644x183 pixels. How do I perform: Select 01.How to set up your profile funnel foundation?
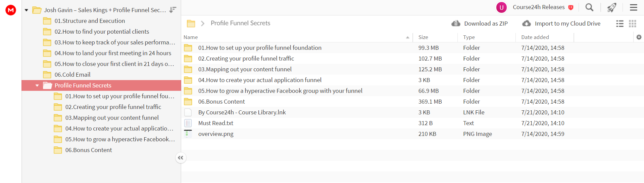click(x=260, y=48)
